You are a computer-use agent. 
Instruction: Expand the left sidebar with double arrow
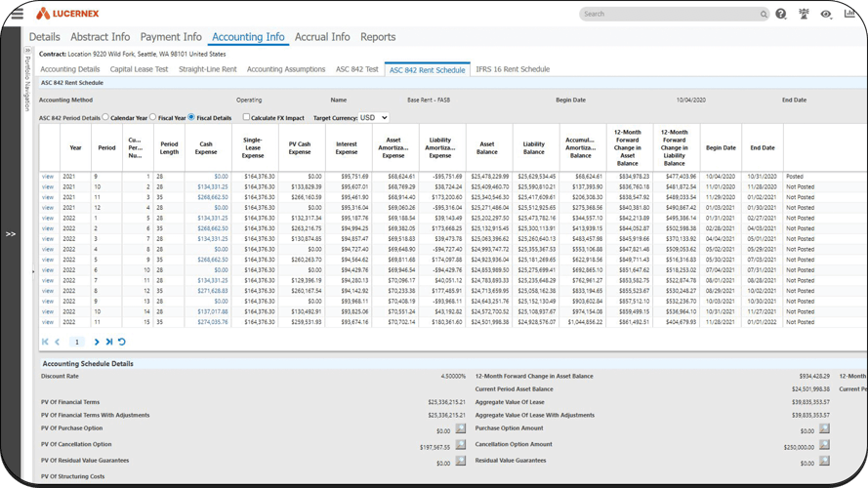coord(11,234)
